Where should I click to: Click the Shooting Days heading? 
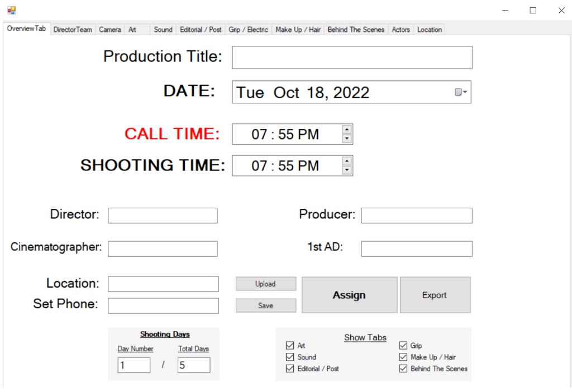(x=165, y=334)
